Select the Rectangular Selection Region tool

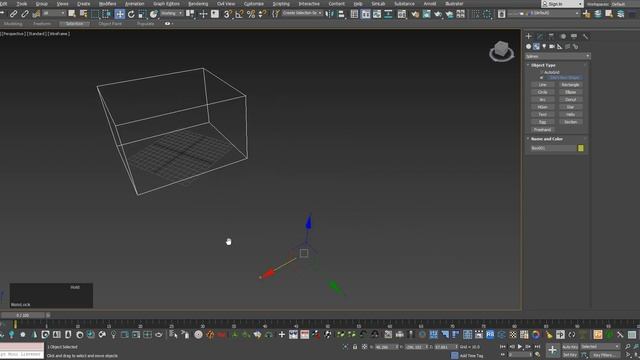coord(95,14)
